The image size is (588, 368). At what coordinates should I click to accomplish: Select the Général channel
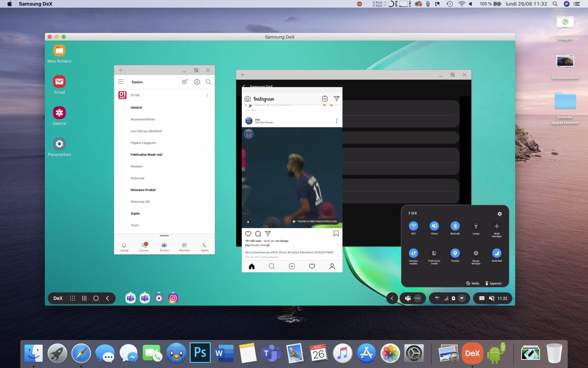pyautogui.click(x=136, y=108)
